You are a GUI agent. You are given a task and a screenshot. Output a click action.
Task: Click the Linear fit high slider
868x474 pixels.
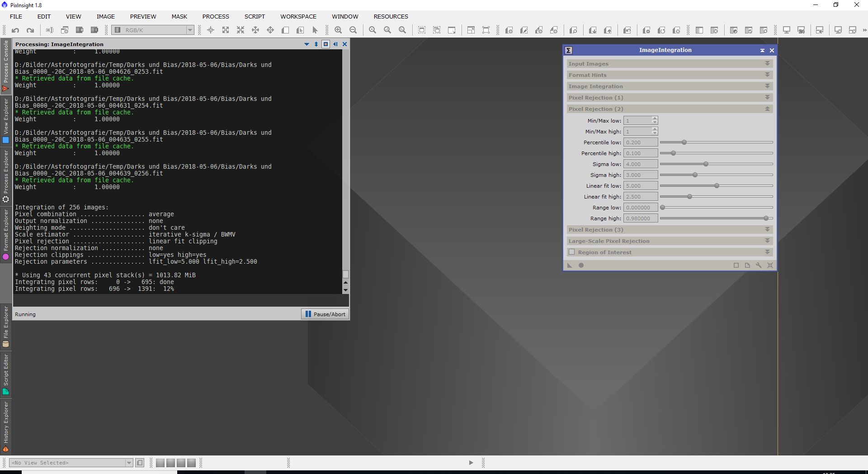(716, 197)
